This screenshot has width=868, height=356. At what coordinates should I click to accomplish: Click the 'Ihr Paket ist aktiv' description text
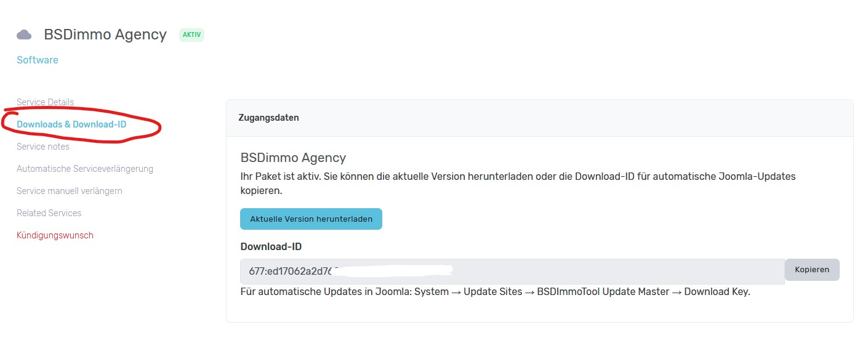518,184
